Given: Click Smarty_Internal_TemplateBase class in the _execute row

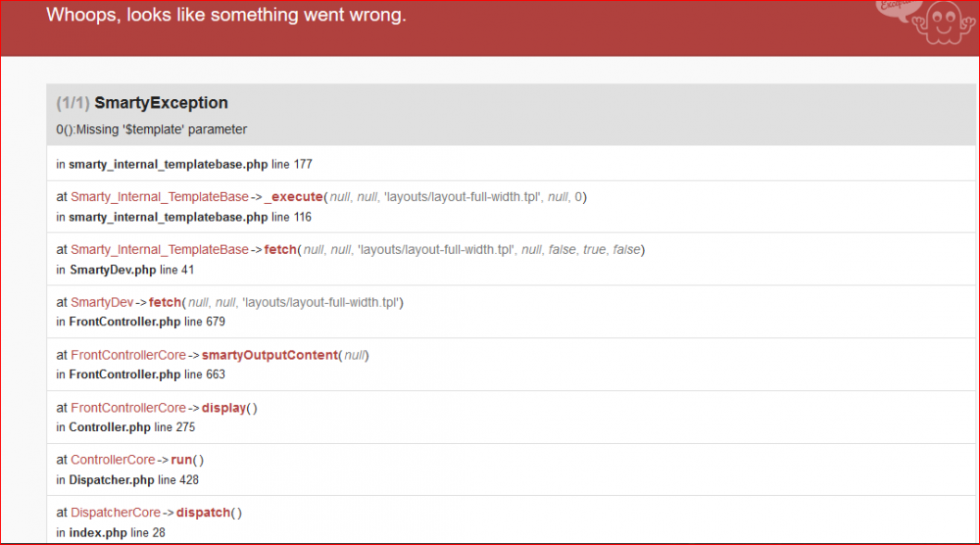Looking at the screenshot, I should pyautogui.click(x=160, y=197).
